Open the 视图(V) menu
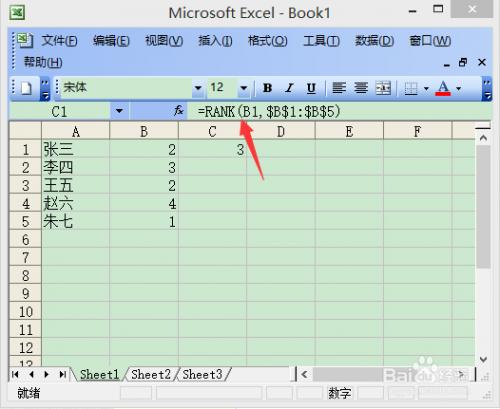The width and height of the screenshot is (500, 409). click(x=164, y=41)
